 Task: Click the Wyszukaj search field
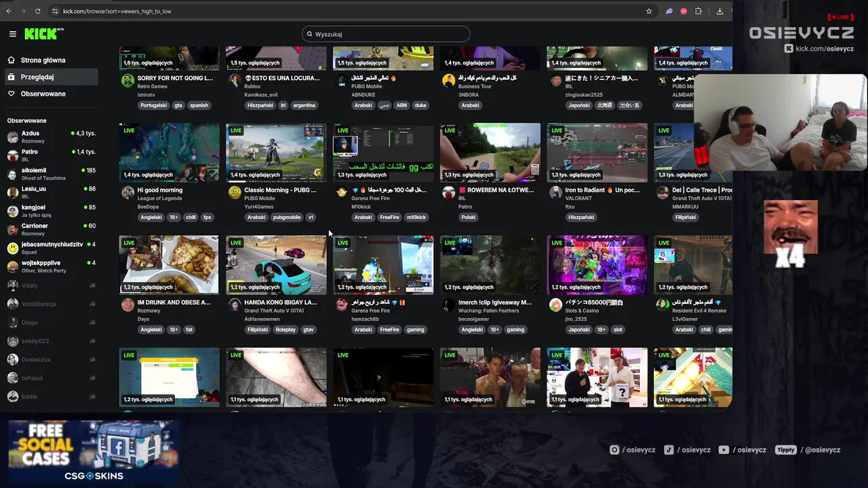(386, 34)
